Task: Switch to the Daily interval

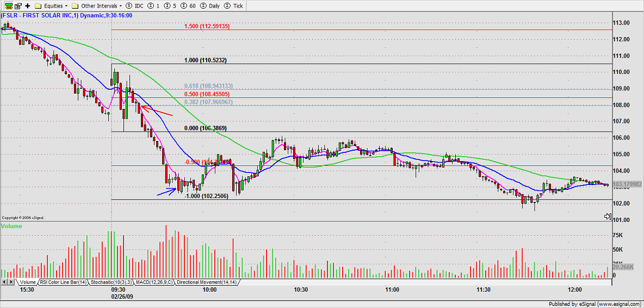Action: point(210,6)
